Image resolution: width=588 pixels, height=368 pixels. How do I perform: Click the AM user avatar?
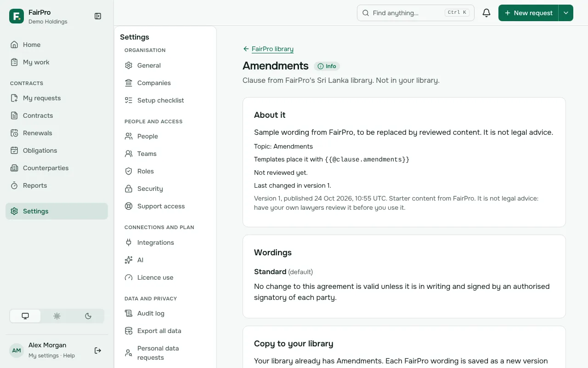coord(17,351)
